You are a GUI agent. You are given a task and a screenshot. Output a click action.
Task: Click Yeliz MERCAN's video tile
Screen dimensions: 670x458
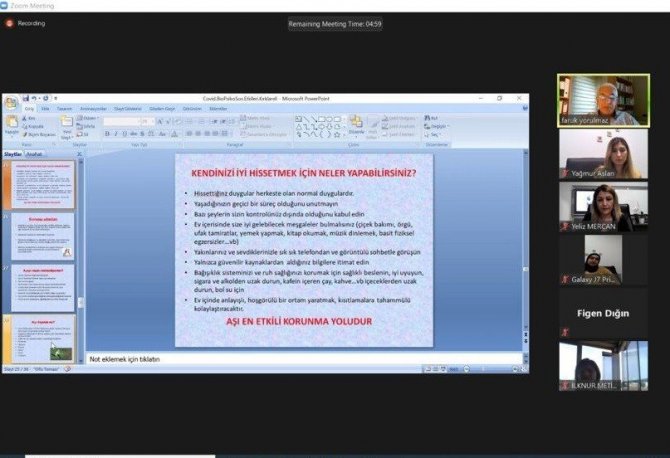603,208
